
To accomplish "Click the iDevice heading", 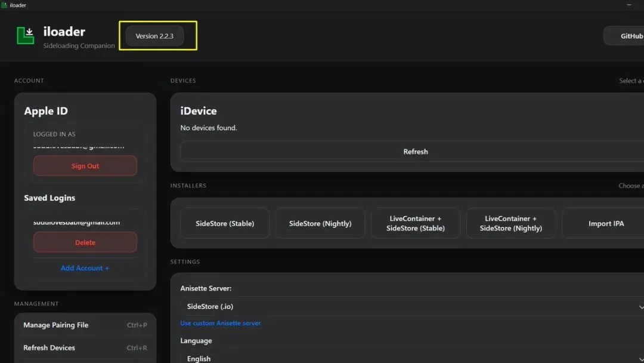I will pyautogui.click(x=199, y=111).
